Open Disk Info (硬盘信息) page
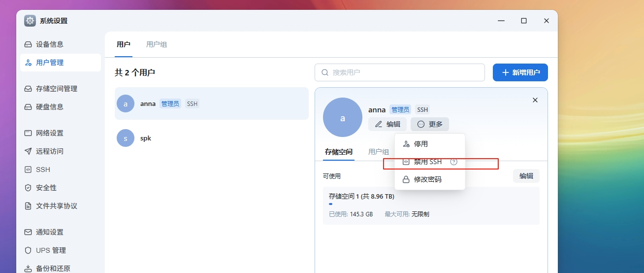Image resolution: width=644 pixels, height=273 pixels. (x=61, y=107)
